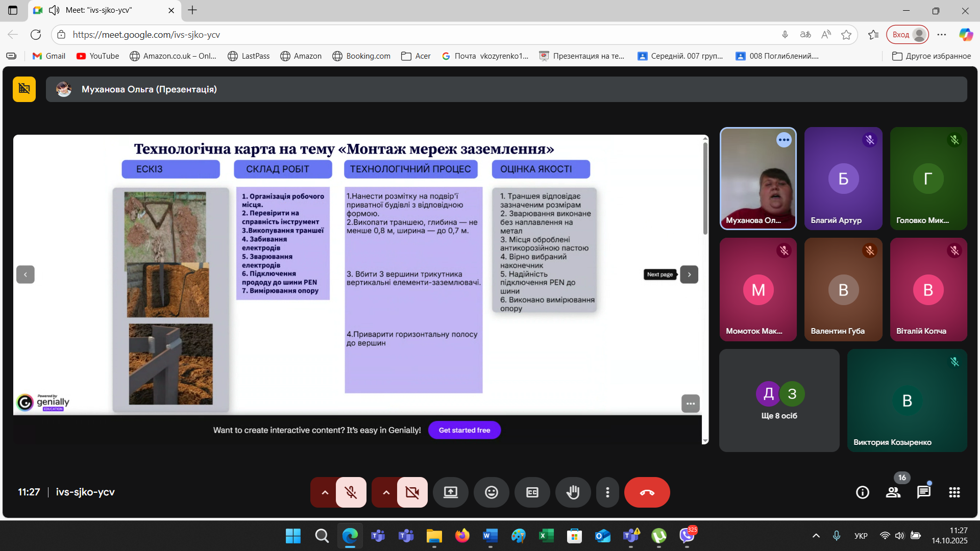This screenshot has height=551, width=980.
Task: Click the share screen button
Action: point(450,492)
